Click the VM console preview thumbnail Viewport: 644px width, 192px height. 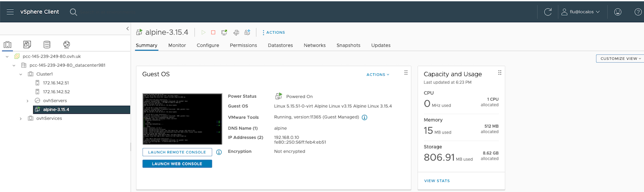click(177, 119)
